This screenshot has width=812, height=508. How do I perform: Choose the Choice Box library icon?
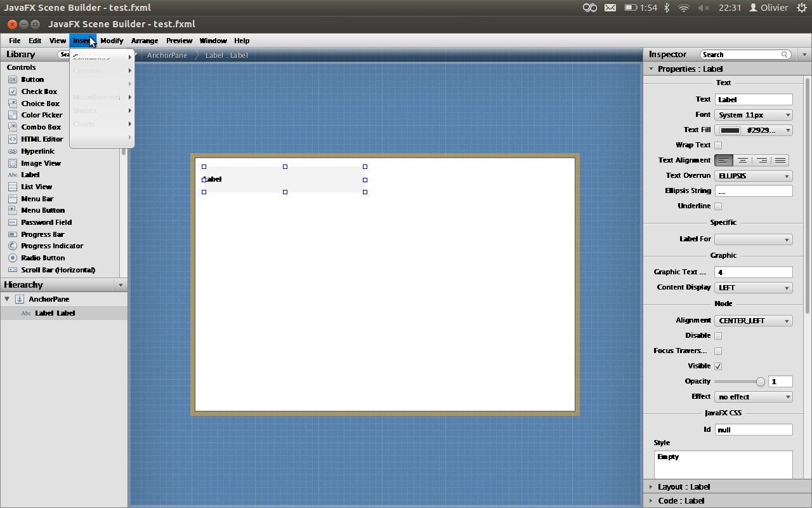pos(13,104)
